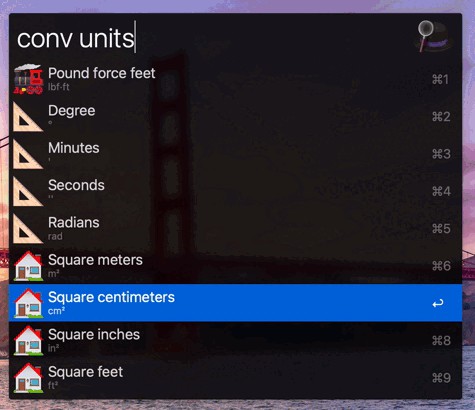The width and height of the screenshot is (475, 410).
Task: Click the train icon beside Pound force feet
Action: [x=28, y=79]
